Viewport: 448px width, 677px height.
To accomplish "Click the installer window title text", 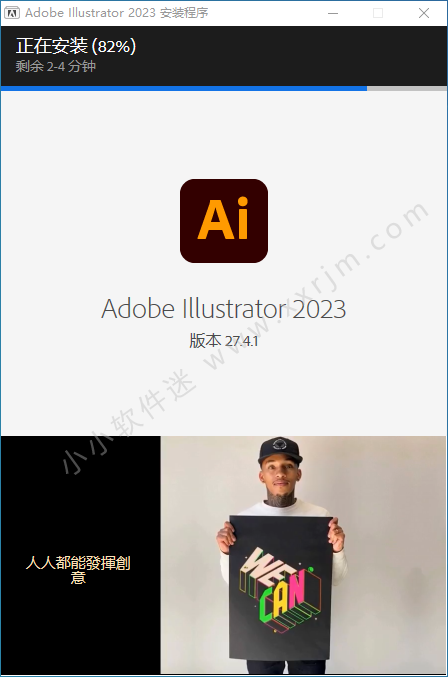I will pos(117,13).
